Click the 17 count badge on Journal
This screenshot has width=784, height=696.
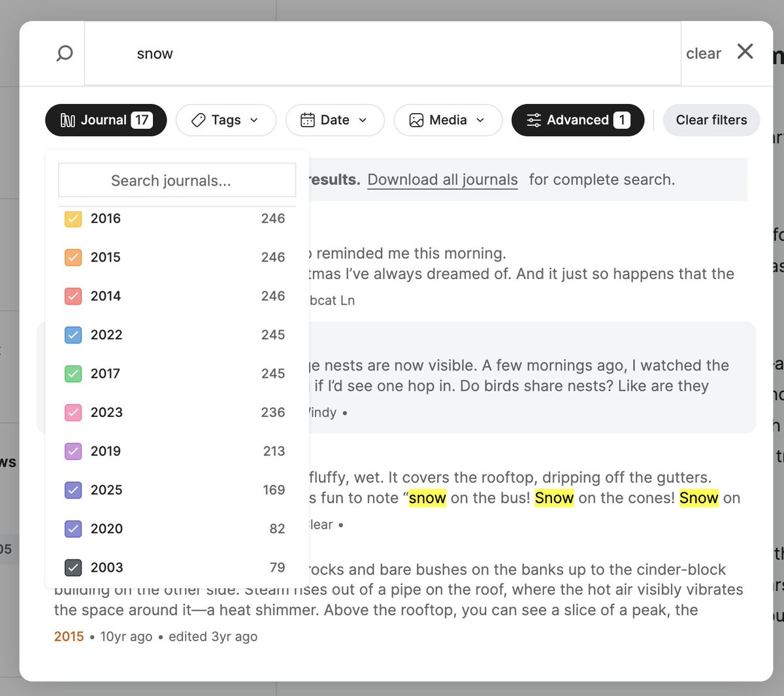[142, 120]
